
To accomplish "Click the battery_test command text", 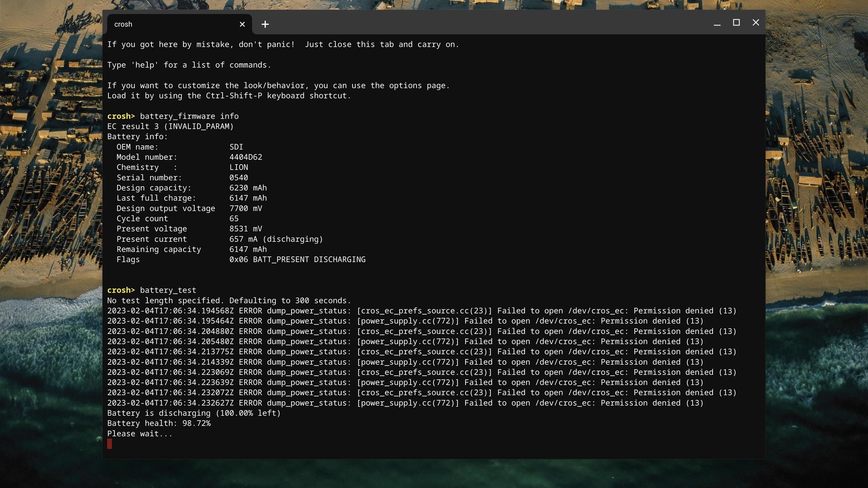I will coord(168,290).
